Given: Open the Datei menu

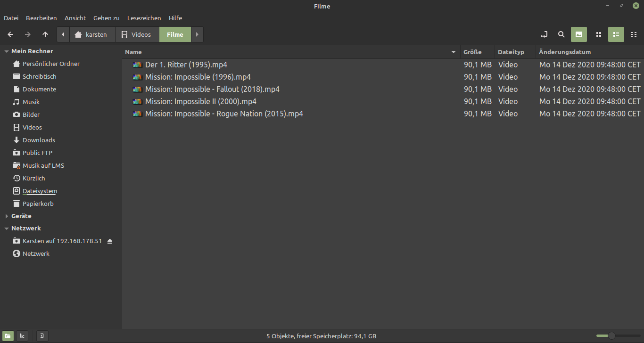Looking at the screenshot, I should click(11, 18).
